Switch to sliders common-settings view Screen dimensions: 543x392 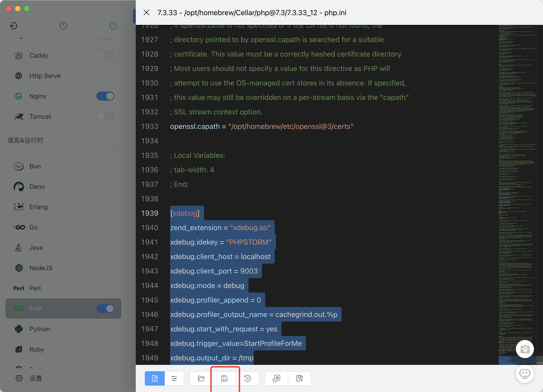tap(174, 378)
